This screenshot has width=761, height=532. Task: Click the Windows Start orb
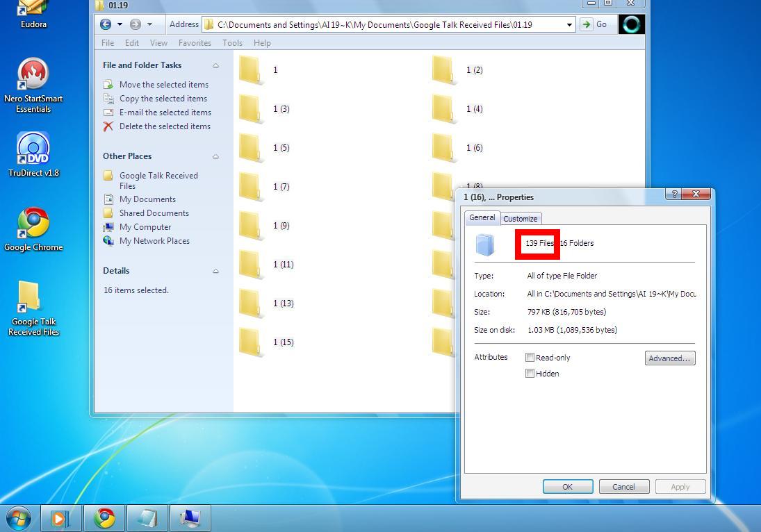point(19,518)
